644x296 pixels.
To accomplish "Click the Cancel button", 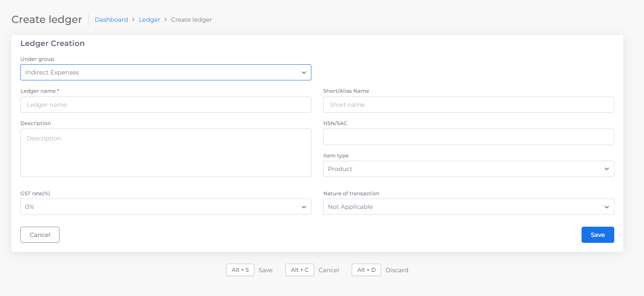I will pyautogui.click(x=40, y=235).
